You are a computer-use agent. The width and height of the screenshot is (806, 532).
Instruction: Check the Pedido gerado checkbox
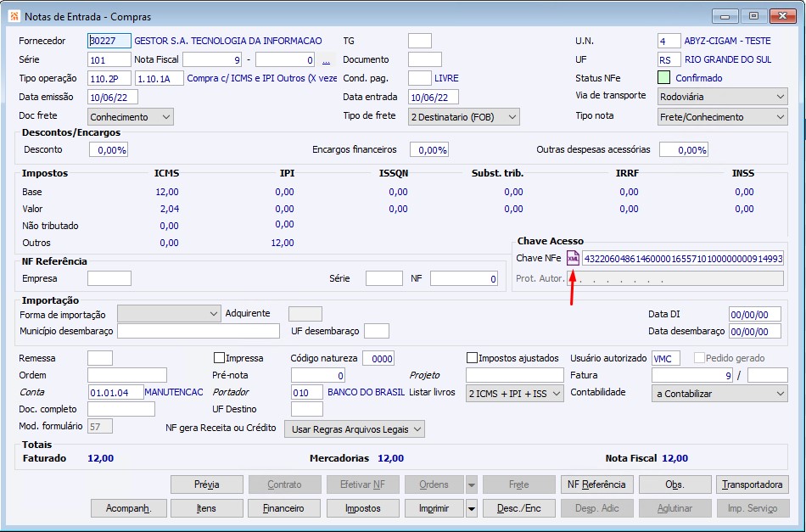pos(700,358)
